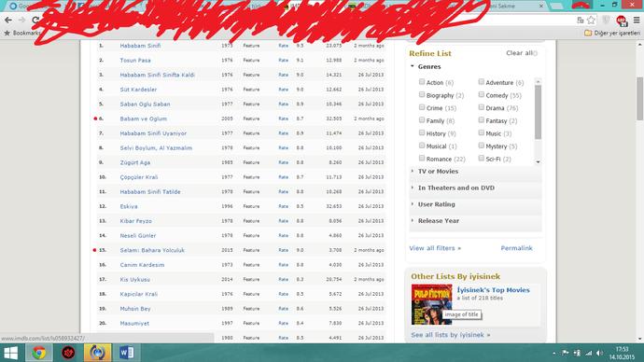Open İyisinek's Top Movies list link
644x362 pixels.
(x=494, y=290)
